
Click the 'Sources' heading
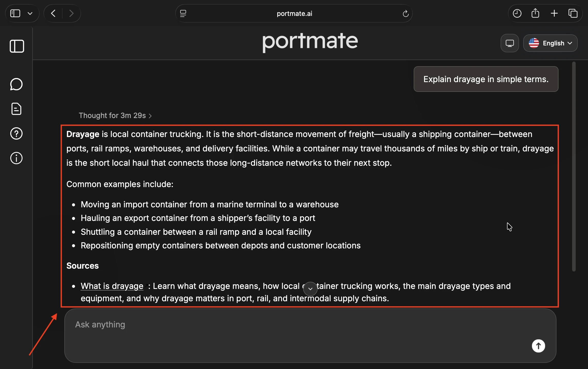[83, 266]
